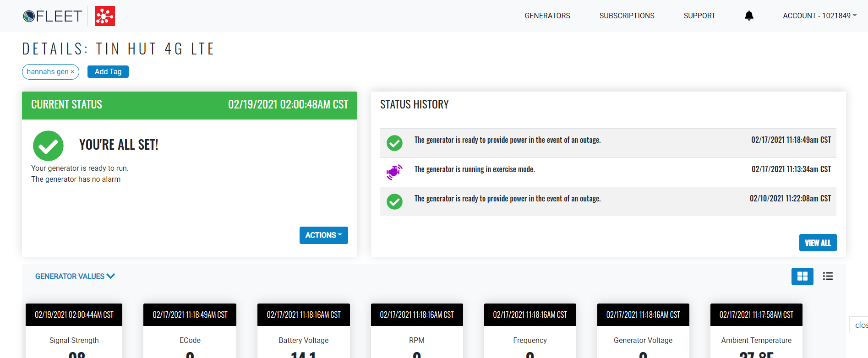Image resolution: width=868 pixels, height=358 pixels.
Task: Select the Battery Voltage card
Action: 303,340
